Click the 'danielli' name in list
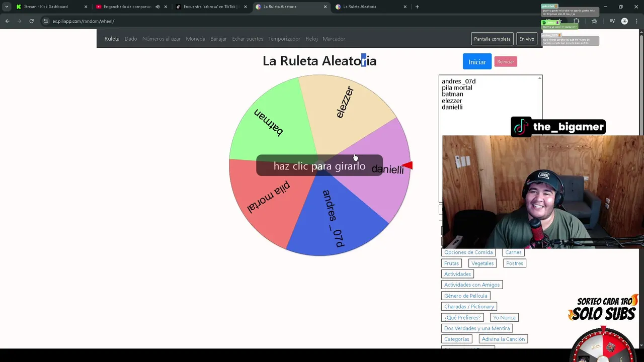644x362 pixels. pyautogui.click(x=452, y=107)
